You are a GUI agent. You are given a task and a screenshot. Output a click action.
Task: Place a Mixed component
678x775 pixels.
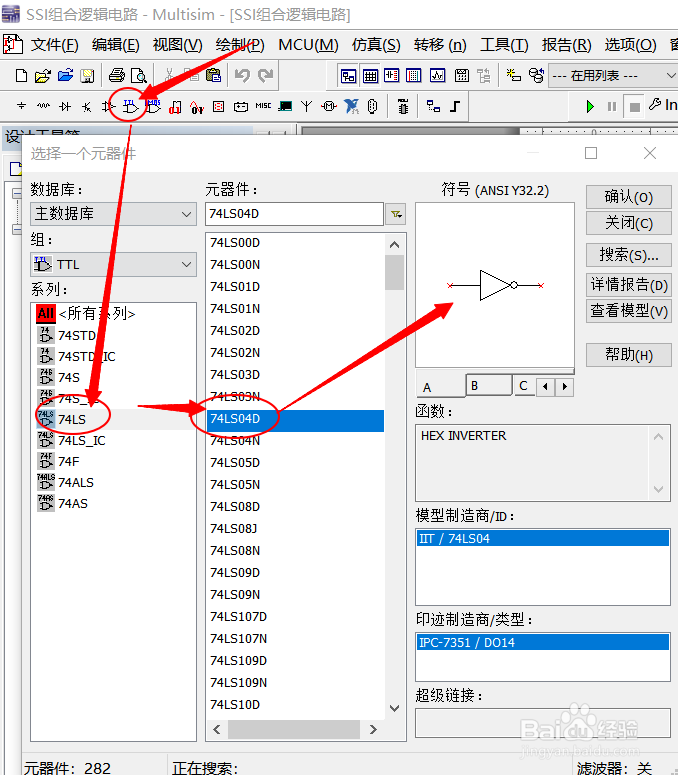pos(197,107)
